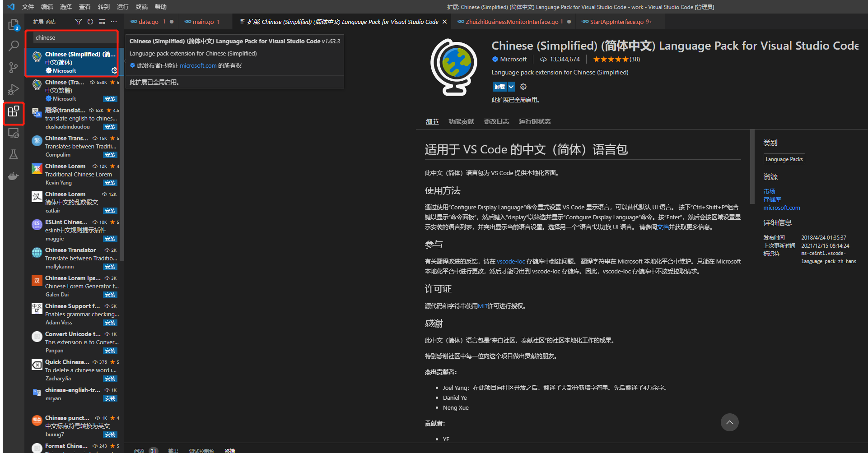Click the VS Code logo in the title bar
Viewport: 868px width, 453px height.
(x=11, y=7)
